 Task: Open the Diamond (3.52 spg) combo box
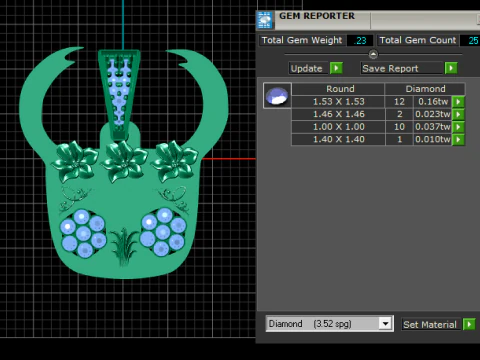tap(329, 324)
